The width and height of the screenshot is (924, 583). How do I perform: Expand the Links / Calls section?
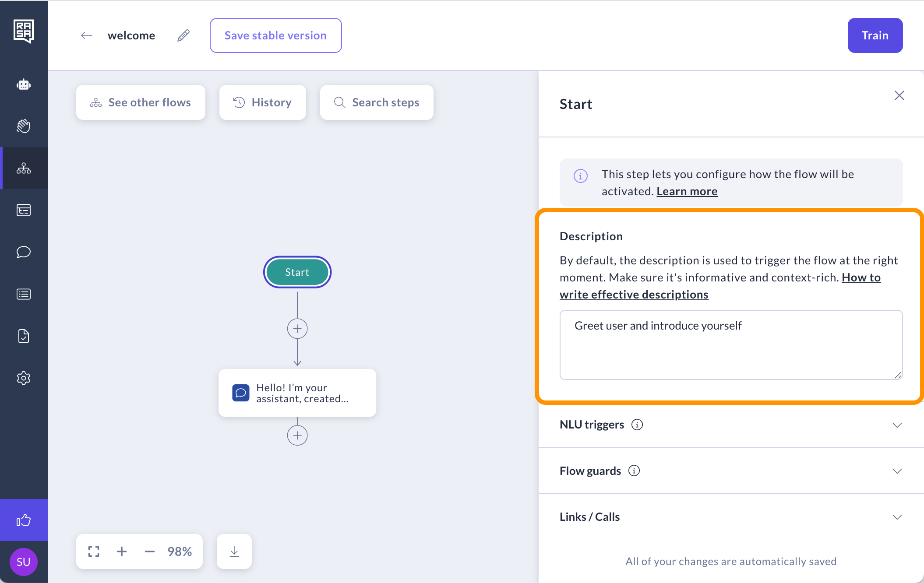pos(897,517)
